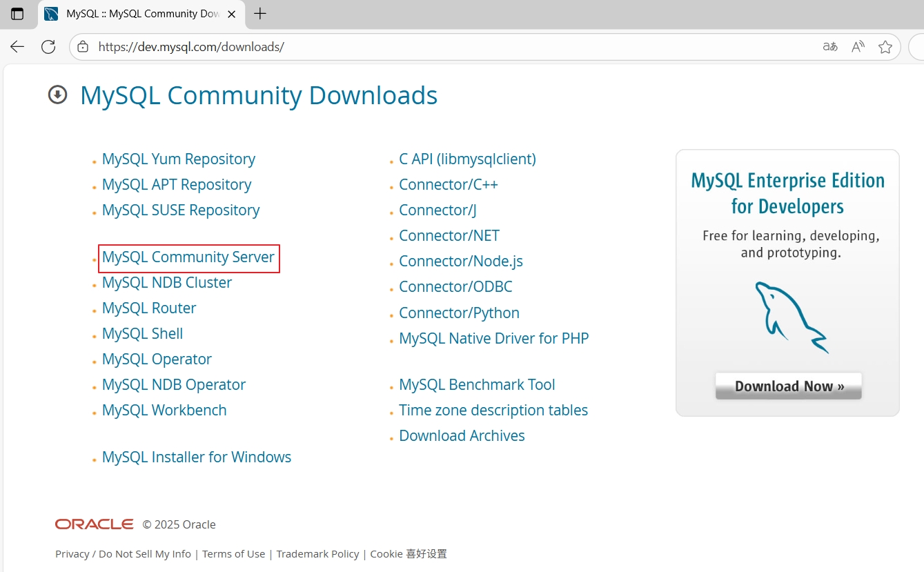This screenshot has width=924, height=572.
Task: Start read aloud for the page
Action: coord(857,46)
